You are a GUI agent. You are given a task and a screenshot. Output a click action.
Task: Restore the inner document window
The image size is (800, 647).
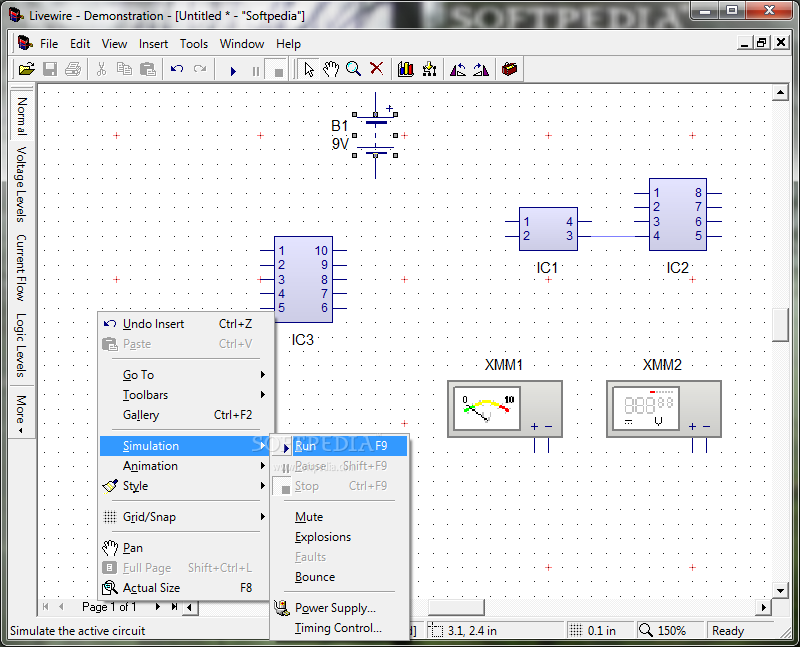(761, 43)
